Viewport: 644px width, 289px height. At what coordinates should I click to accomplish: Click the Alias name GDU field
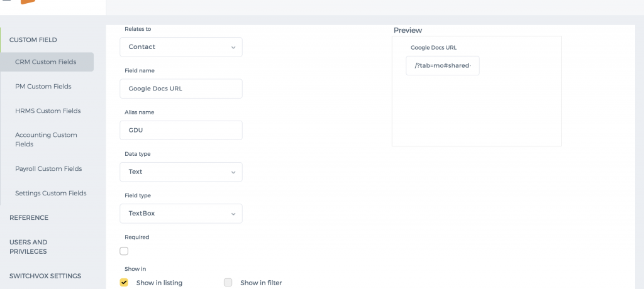(x=181, y=130)
